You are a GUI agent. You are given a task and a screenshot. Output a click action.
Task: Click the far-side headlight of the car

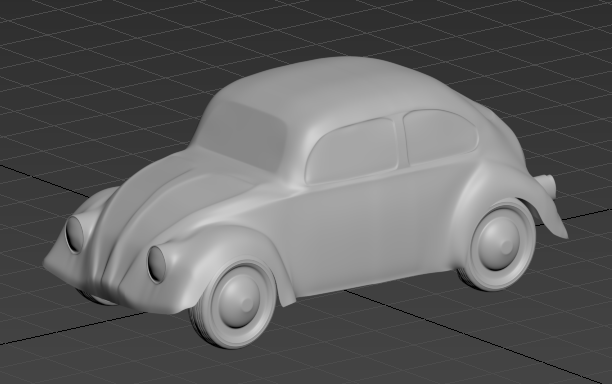click(x=74, y=234)
